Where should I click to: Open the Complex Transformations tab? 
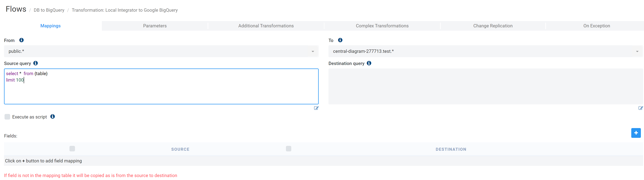point(382,26)
